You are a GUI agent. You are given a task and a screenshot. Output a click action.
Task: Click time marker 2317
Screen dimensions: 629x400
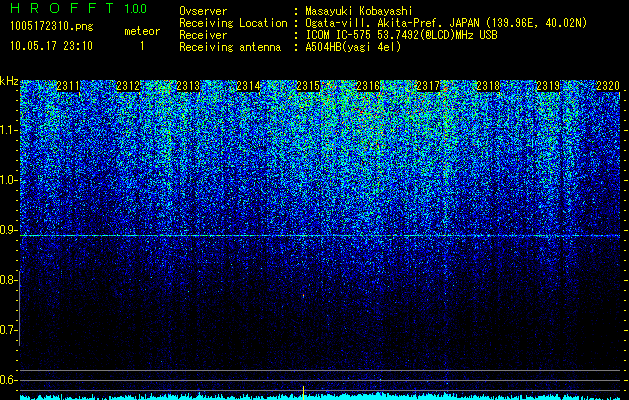tap(428, 86)
